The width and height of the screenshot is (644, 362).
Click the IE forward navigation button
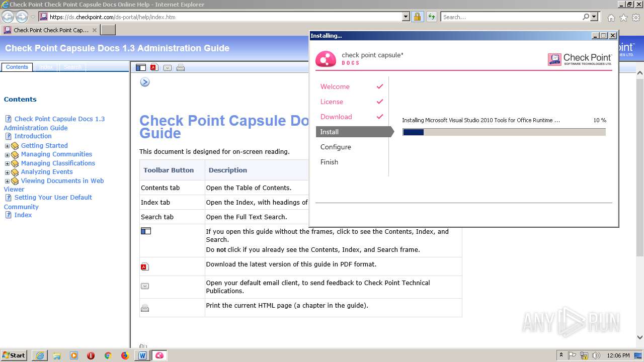point(22,17)
